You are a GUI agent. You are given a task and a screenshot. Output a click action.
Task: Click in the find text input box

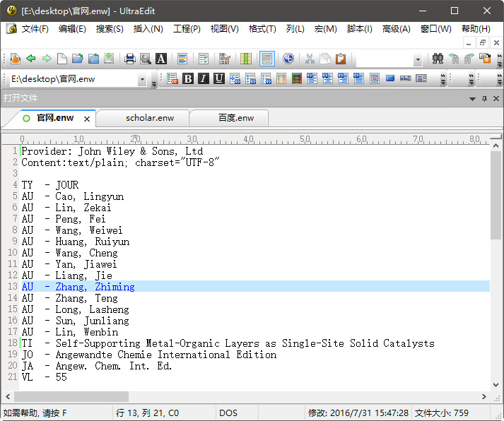[x=385, y=59]
